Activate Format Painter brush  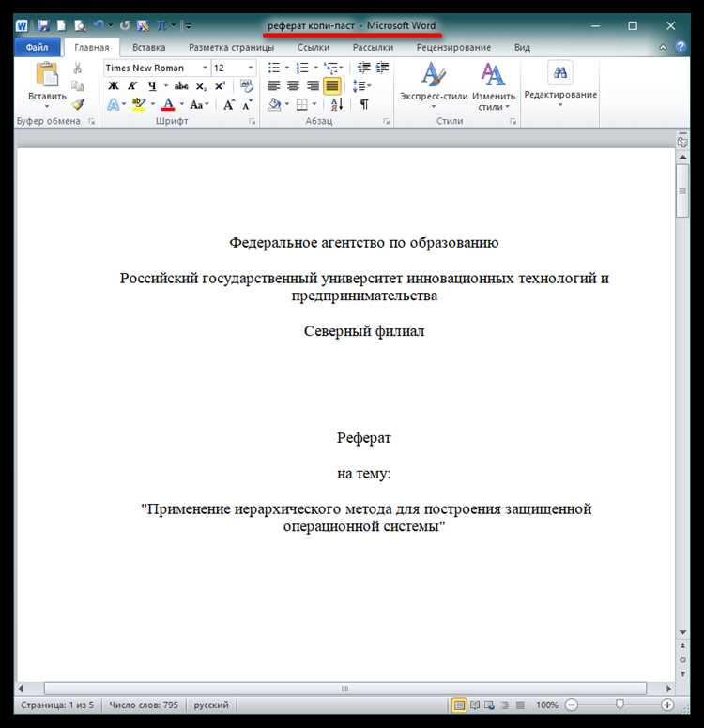78,104
